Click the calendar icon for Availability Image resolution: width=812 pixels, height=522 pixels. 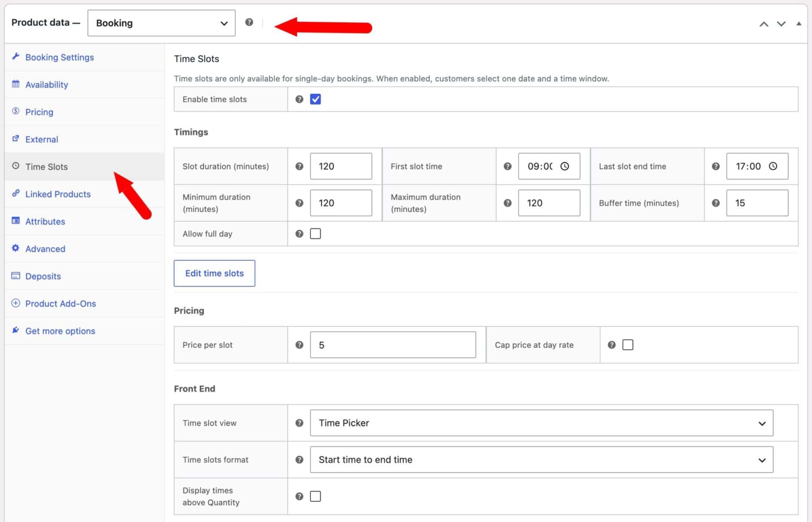(16, 84)
